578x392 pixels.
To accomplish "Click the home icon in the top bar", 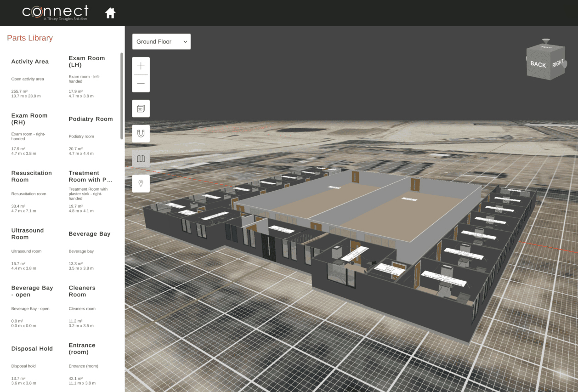I will 110,13.
